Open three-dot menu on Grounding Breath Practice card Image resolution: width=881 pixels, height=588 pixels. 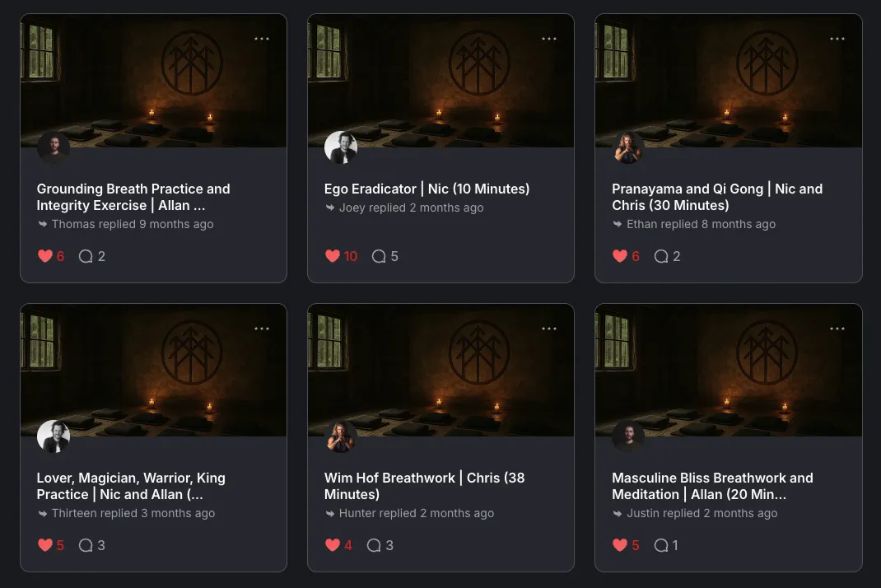pos(261,39)
